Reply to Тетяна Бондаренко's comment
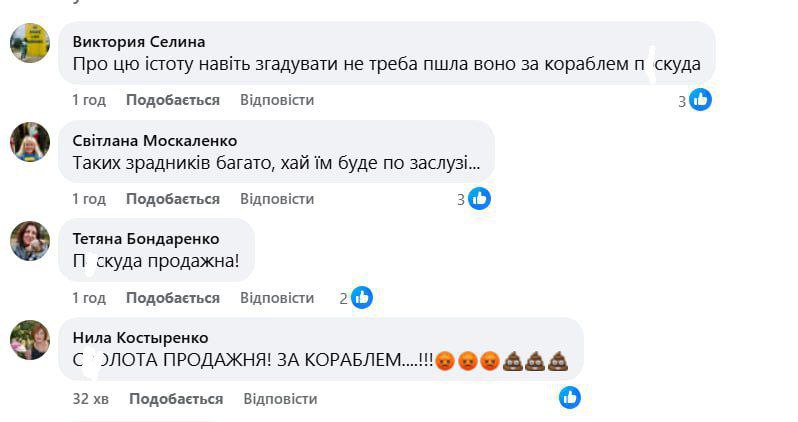Screen dimensions: 798x422 [x=277, y=298]
